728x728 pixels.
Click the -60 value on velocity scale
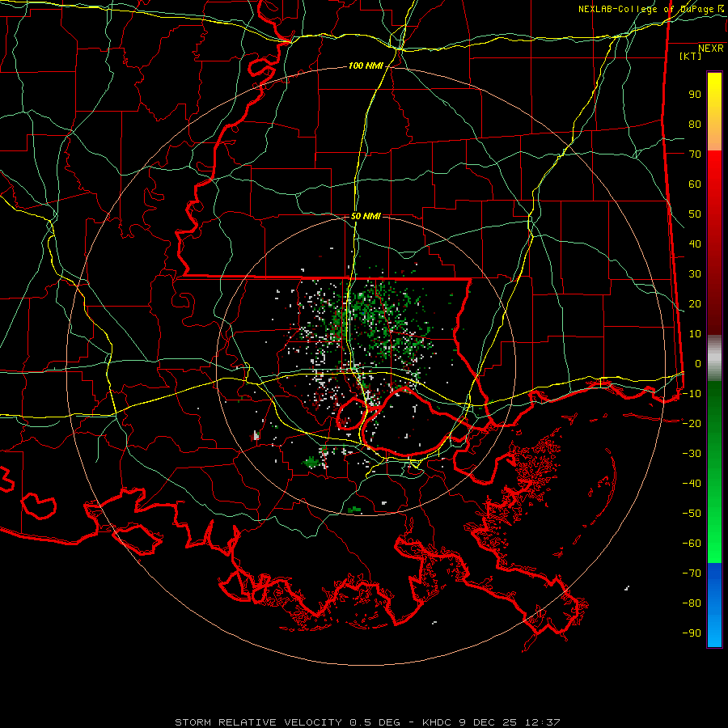pos(692,544)
